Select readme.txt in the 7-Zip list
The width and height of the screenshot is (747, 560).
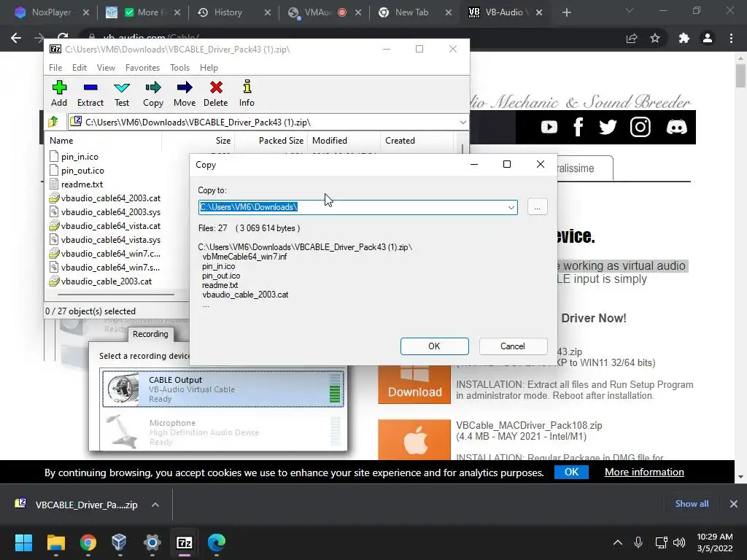(82, 184)
